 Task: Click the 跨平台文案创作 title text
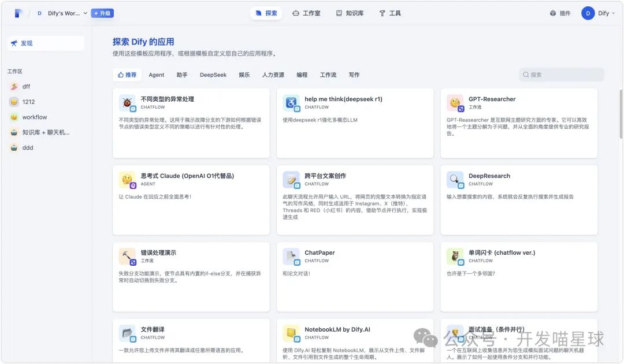click(325, 176)
